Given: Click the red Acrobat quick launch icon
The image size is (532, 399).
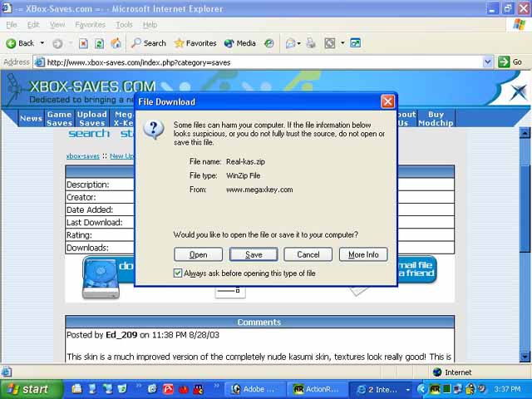Looking at the screenshot, I should [168, 389].
